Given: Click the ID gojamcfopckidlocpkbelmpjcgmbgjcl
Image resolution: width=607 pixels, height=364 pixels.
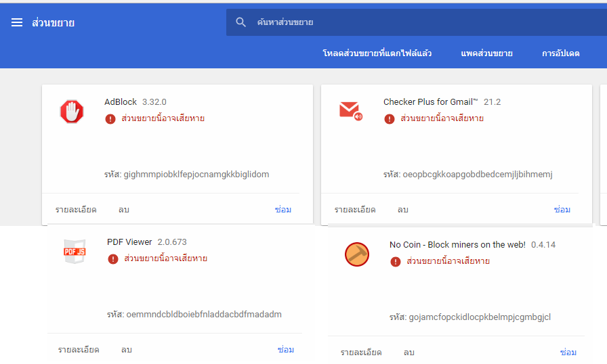Looking at the screenshot, I should click(x=480, y=317).
